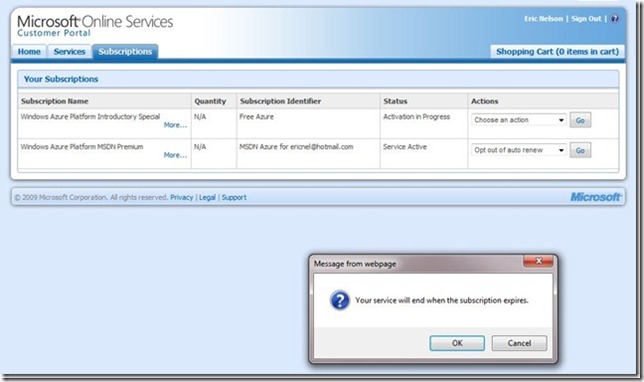Click Windows Azure Platform MSDN Premium name
This screenshot has width=644, height=382.
pyautogui.click(x=82, y=147)
